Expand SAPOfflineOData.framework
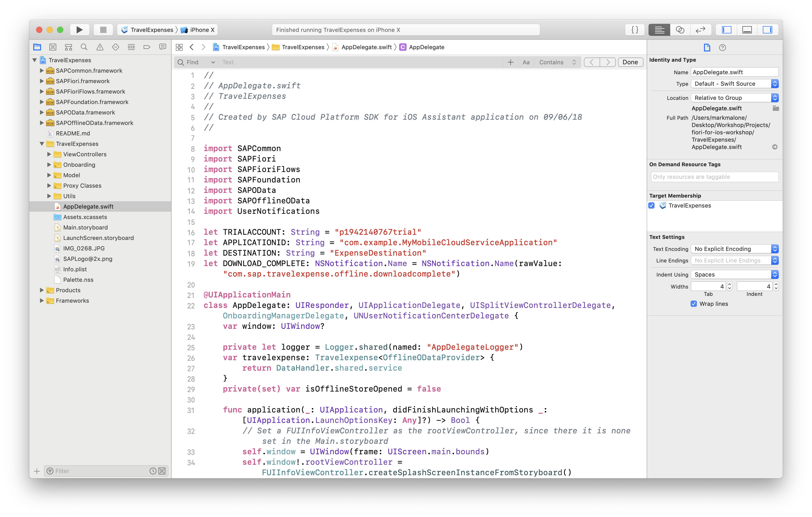 click(42, 123)
